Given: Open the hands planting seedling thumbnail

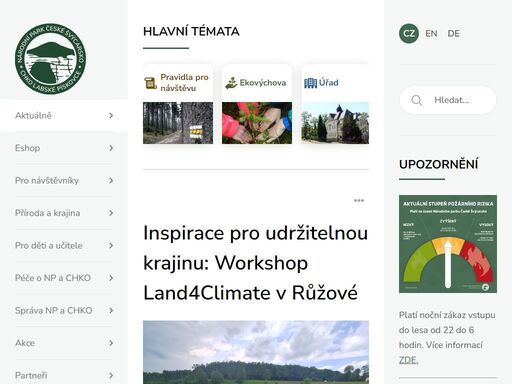Looking at the screenshot, I should coord(257,123).
